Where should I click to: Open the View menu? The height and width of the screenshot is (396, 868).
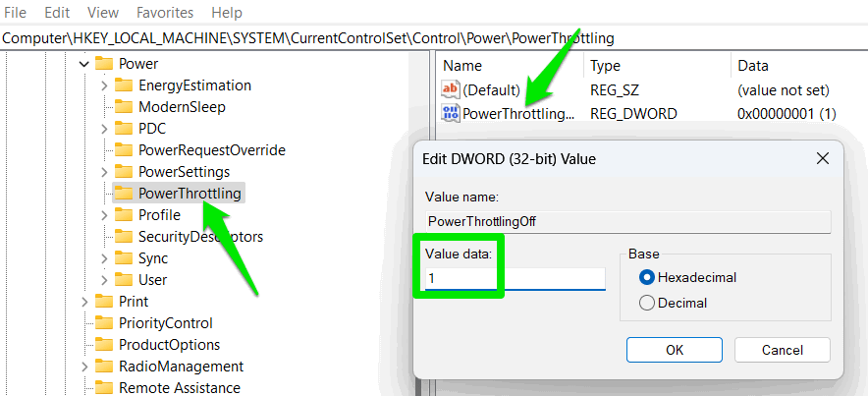click(x=103, y=13)
